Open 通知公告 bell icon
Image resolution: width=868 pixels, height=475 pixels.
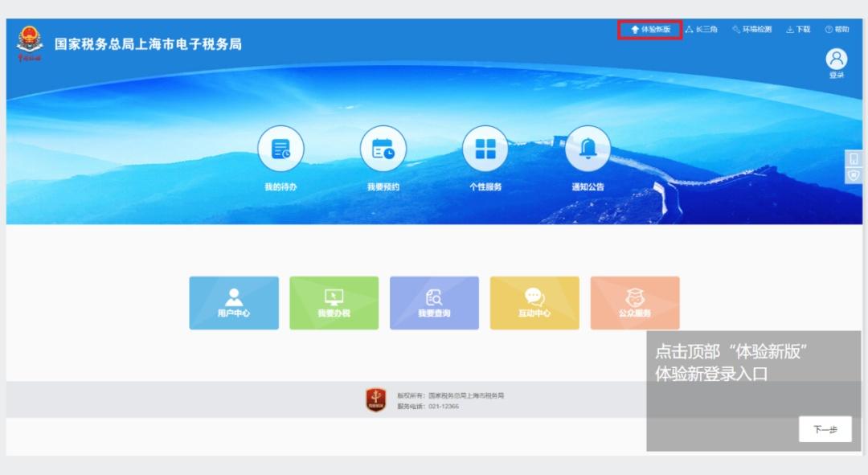(588, 149)
